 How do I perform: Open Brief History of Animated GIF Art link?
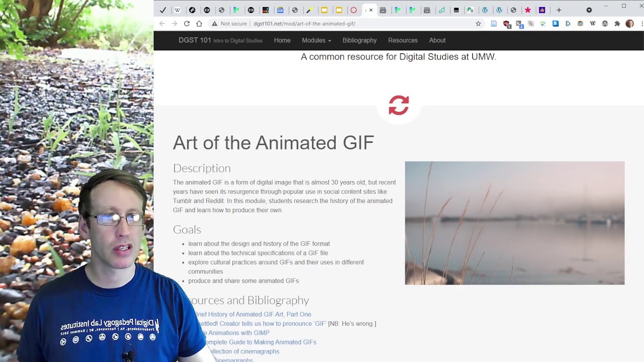[x=253, y=314]
